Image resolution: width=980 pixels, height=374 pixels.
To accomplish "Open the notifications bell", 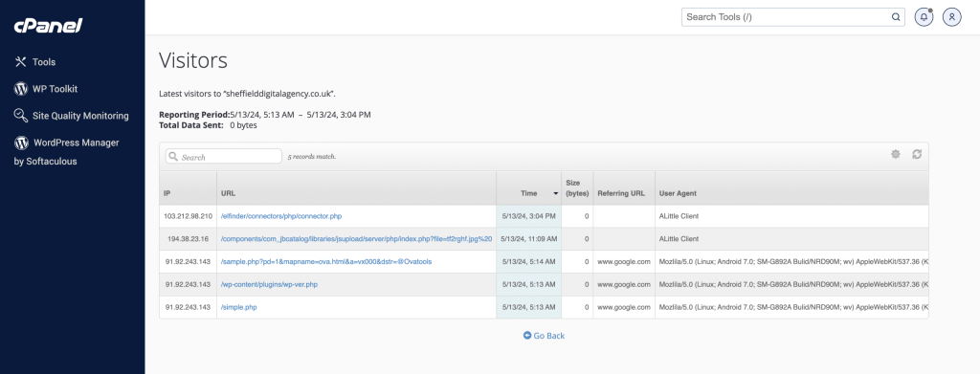I will click(x=924, y=17).
